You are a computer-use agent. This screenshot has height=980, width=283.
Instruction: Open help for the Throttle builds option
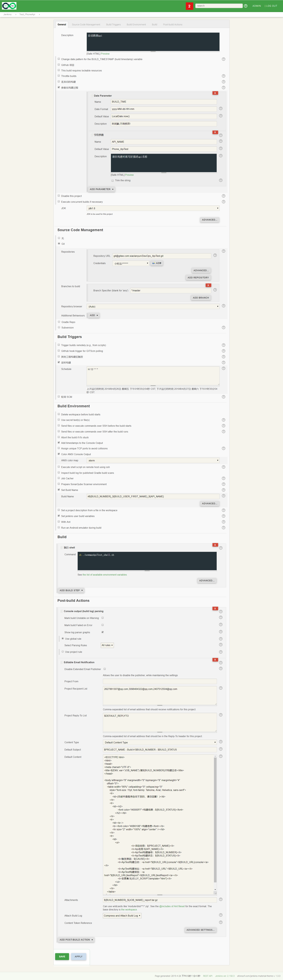tap(223, 76)
